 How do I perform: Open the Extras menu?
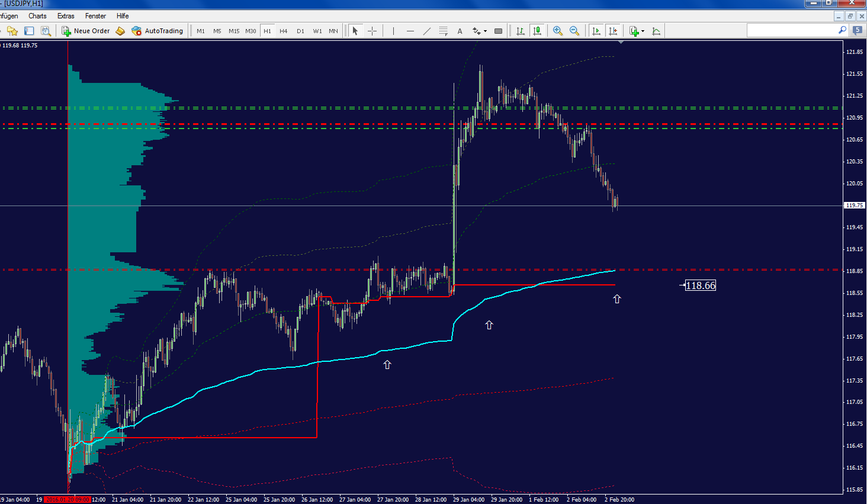[x=66, y=16]
